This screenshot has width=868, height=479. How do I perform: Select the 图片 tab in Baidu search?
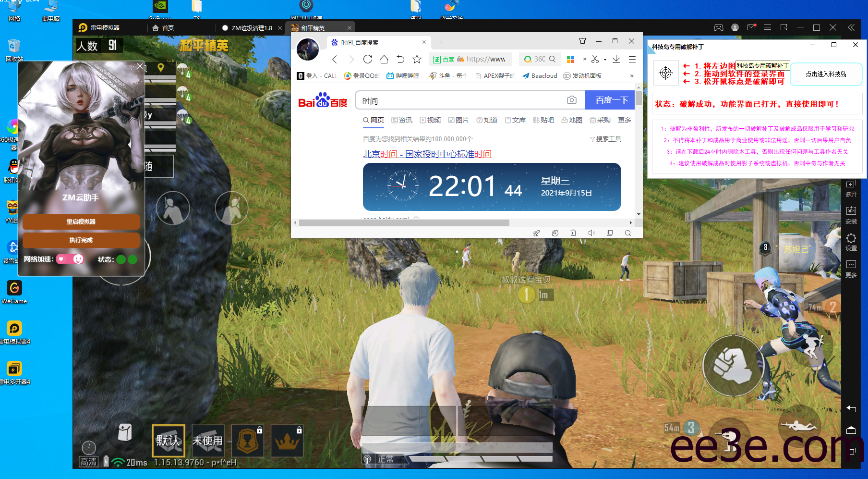pyautogui.click(x=462, y=120)
